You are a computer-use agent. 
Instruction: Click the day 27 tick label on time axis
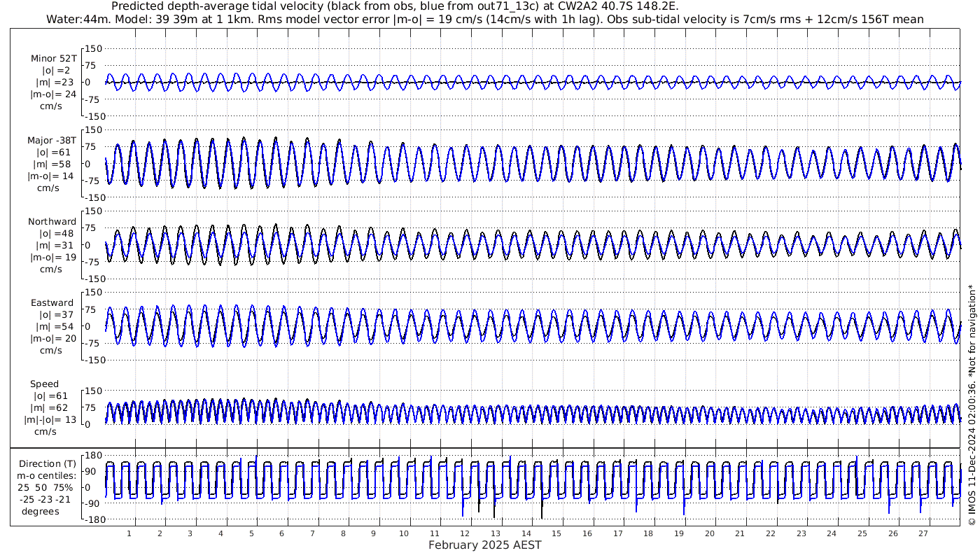coord(923,533)
